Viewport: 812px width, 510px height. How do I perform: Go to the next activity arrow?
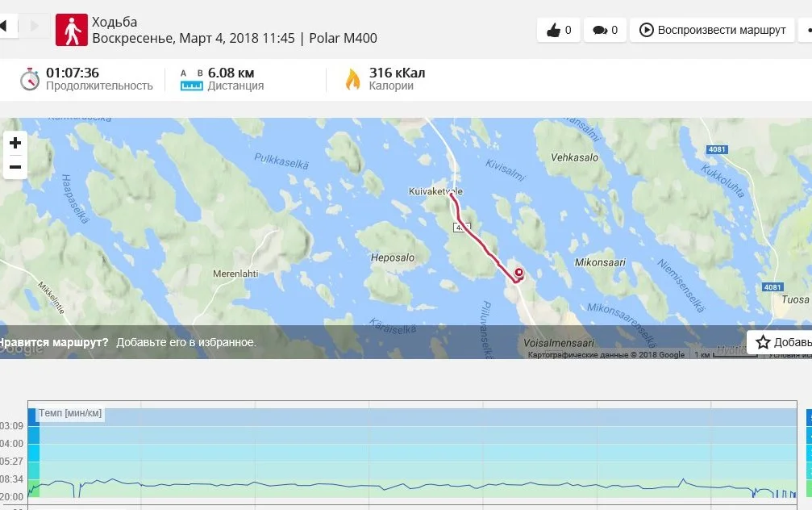(34, 26)
